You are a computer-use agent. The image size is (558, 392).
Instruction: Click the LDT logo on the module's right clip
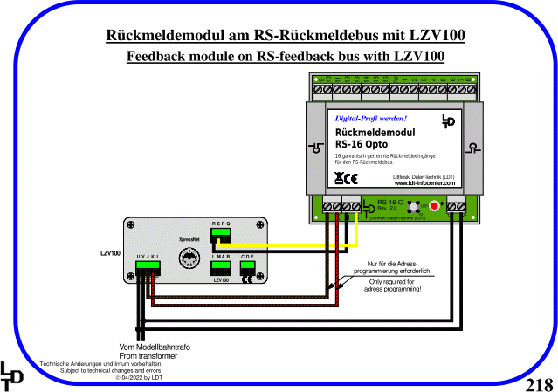473,148
